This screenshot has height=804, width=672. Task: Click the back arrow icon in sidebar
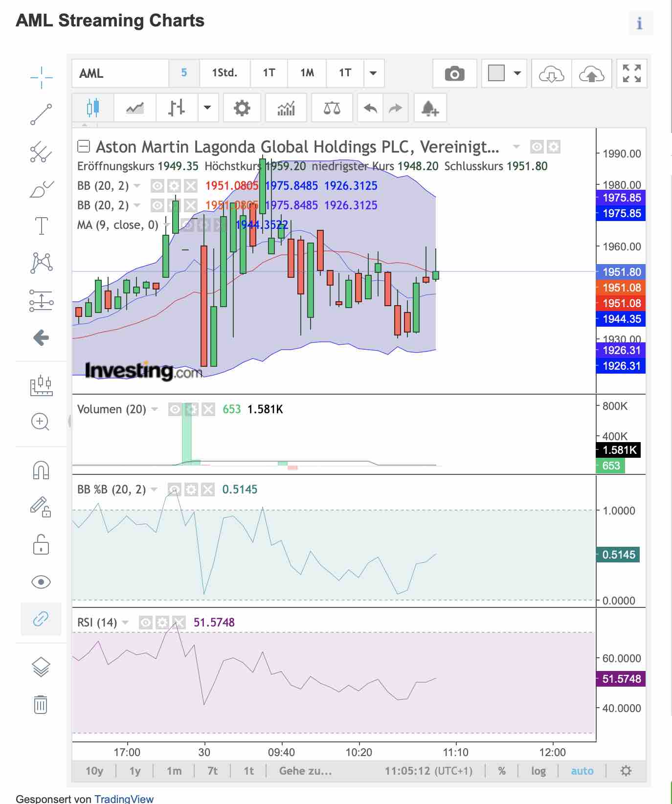pos(41,337)
